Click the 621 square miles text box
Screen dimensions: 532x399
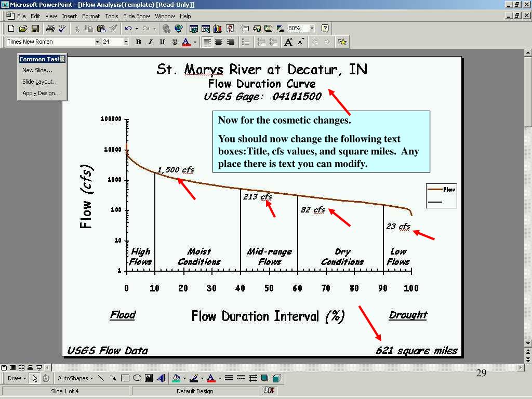416,351
